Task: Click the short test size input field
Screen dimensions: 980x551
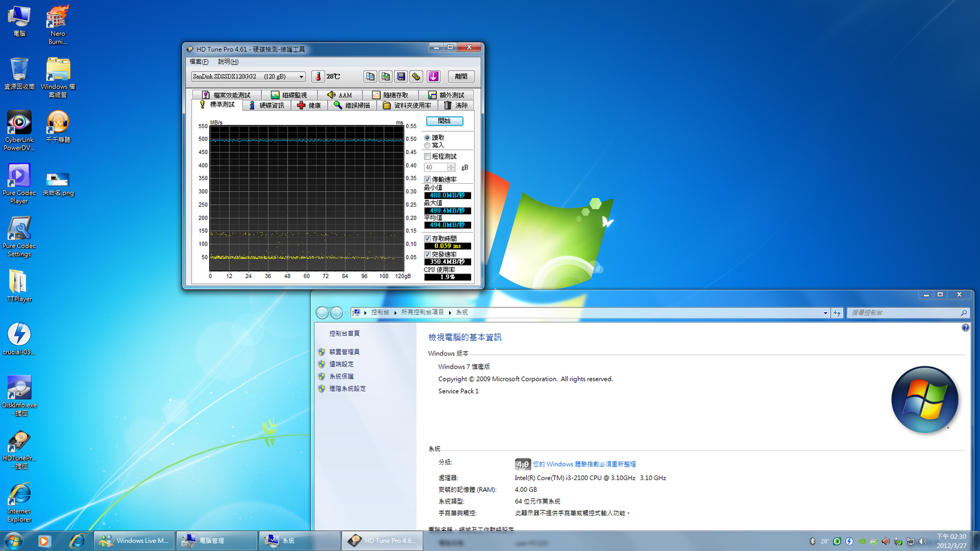Action: pos(435,167)
